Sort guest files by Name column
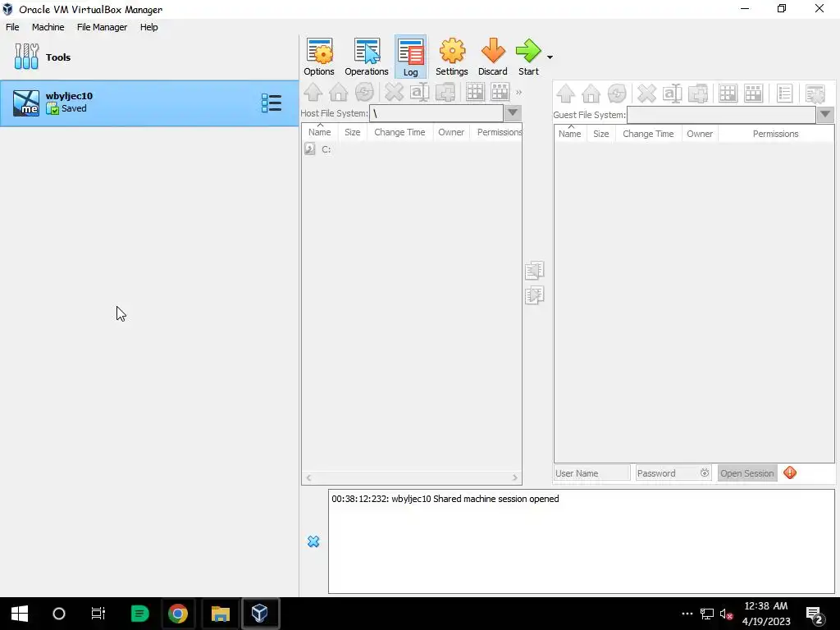The height and width of the screenshot is (630, 840). tap(570, 134)
